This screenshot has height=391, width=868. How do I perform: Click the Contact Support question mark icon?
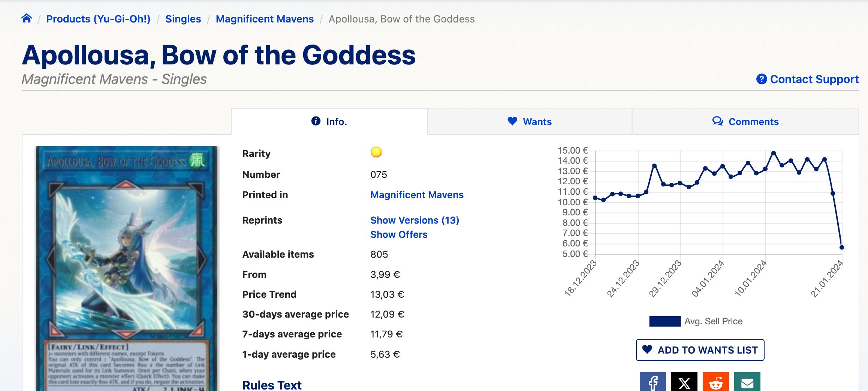pos(761,79)
